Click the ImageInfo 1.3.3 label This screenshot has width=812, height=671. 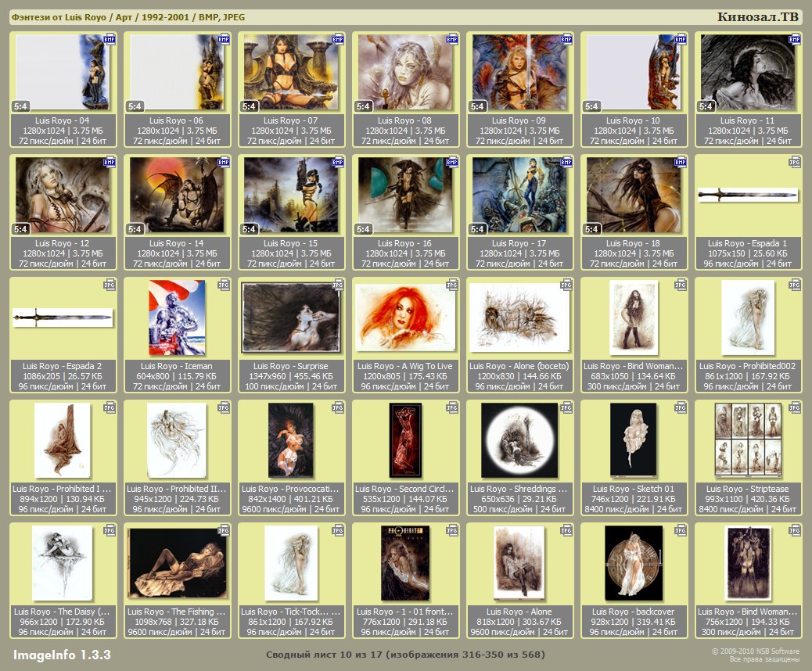pos(62,654)
